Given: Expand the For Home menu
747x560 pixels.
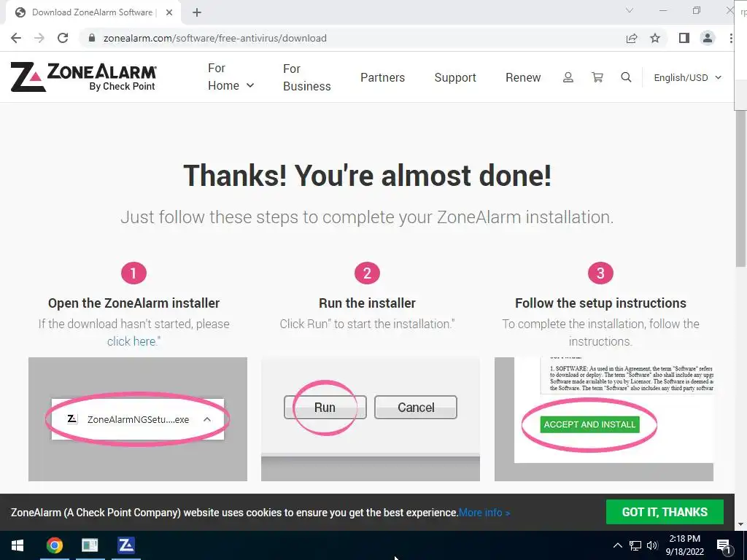Looking at the screenshot, I should pyautogui.click(x=231, y=77).
